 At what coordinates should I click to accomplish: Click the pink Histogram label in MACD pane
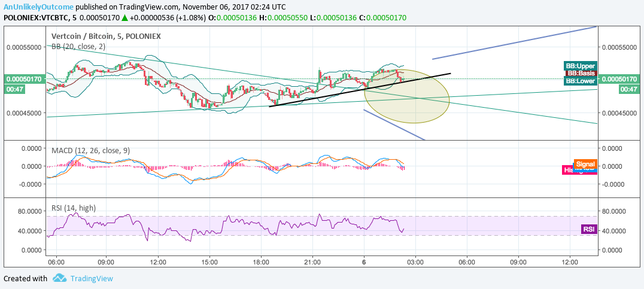click(567, 169)
